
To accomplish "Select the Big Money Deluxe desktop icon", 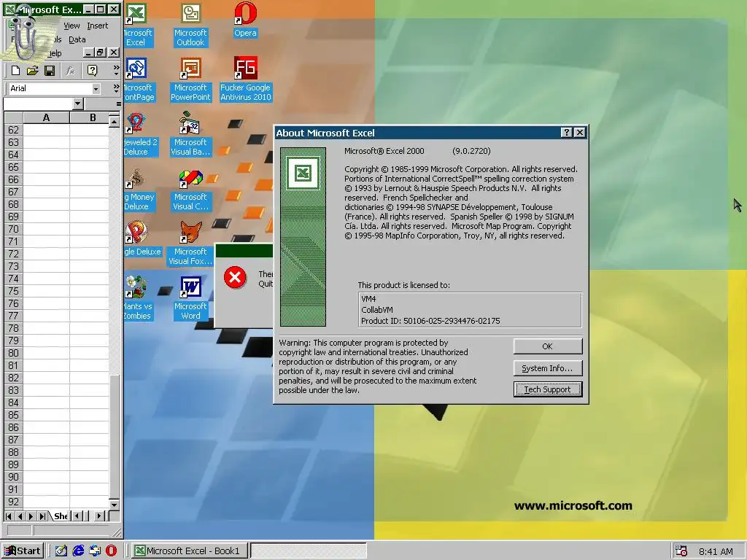I will (139, 190).
